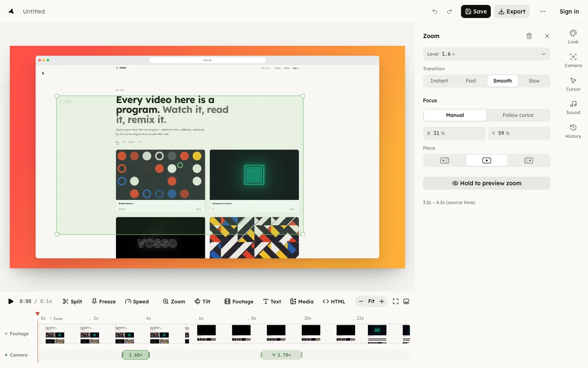Click Hold to preview zoom button
Viewport: 588px width, 368px height.
click(x=487, y=183)
